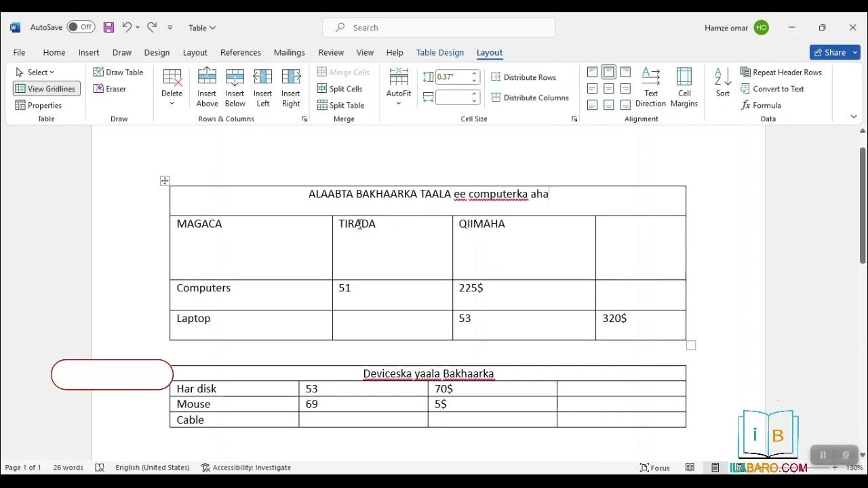868x488 pixels.
Task: Open table Properties
Action: click(x=39, y=105)
